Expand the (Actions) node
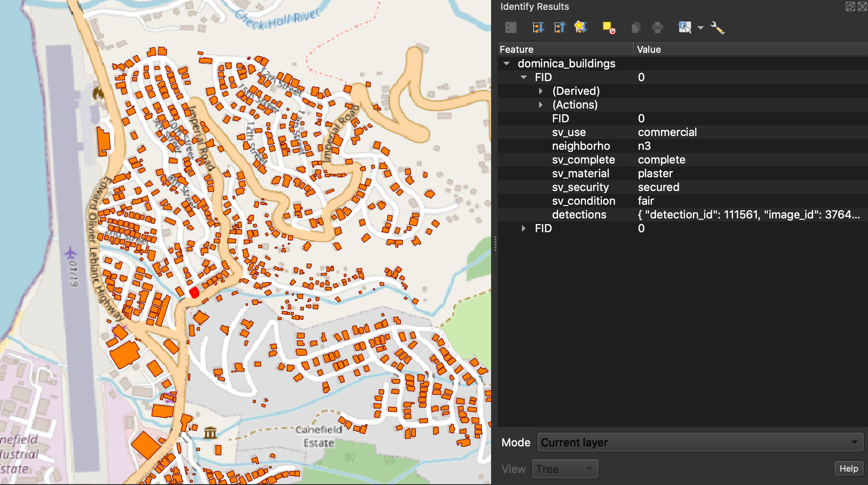The width and height of the screenshot is (868, 485). point(541,105)
